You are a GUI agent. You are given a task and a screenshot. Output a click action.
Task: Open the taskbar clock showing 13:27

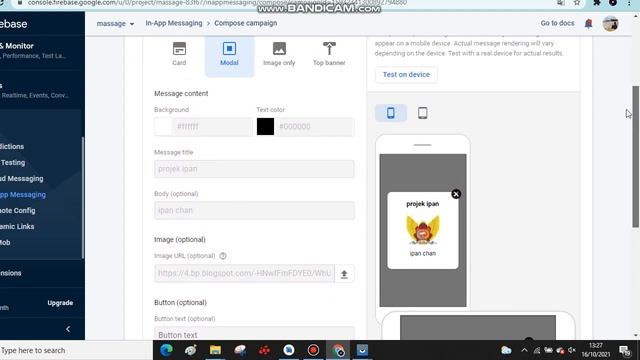tap(596, 350)
